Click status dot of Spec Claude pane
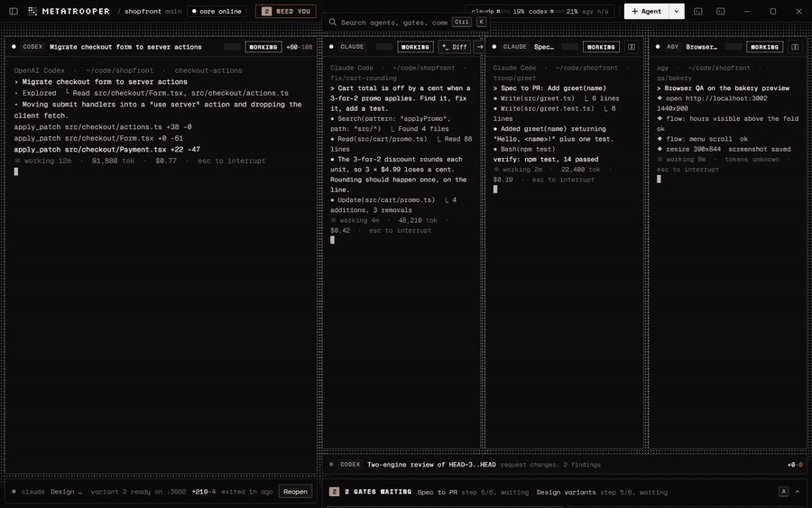Image resolution: width=812 pixels, height=508 pixels. pos(494,47)
